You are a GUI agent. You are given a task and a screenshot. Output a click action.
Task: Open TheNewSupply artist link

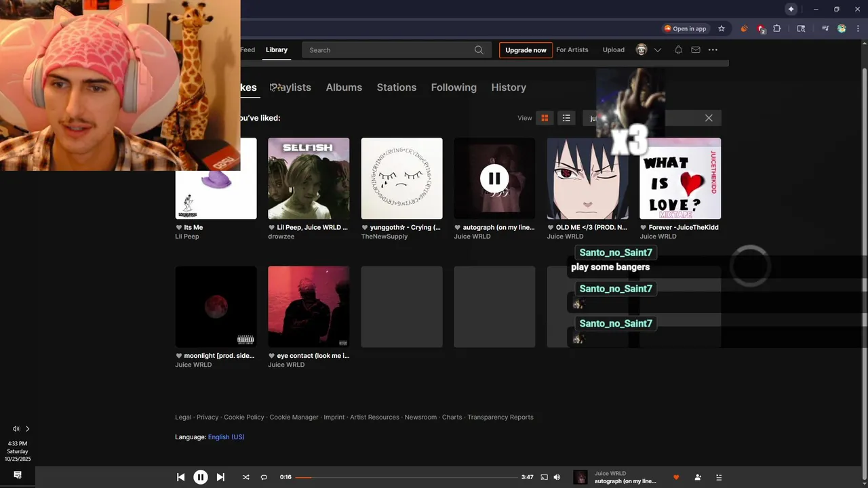[384, 237]
